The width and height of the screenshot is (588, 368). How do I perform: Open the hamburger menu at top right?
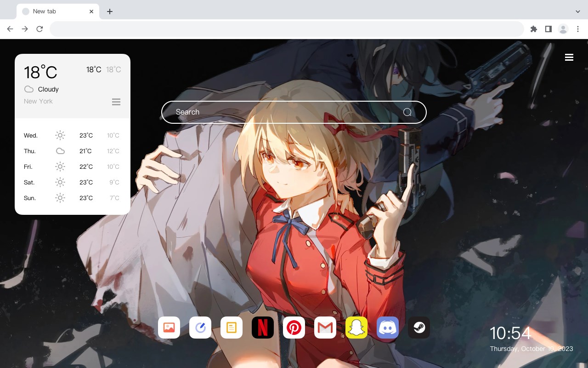569,57
